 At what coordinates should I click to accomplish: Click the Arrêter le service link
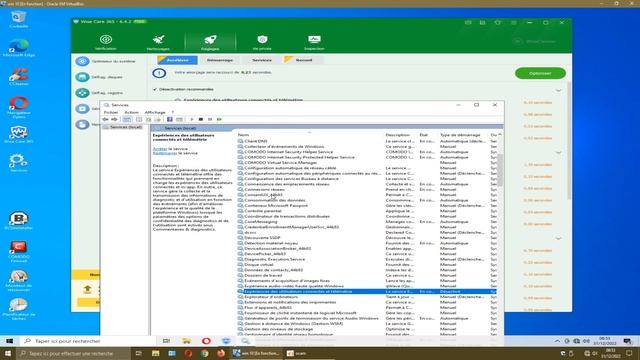click(x=160, y=149)
